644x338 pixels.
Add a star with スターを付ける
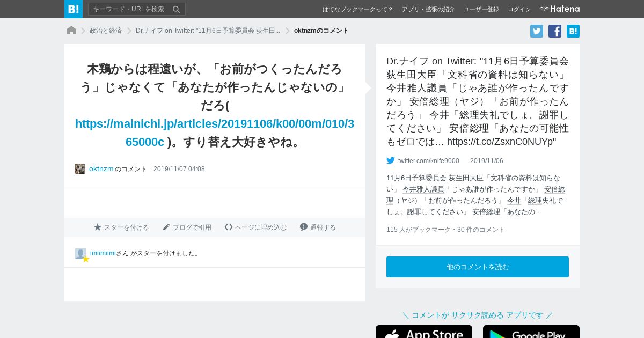point(121,227)
